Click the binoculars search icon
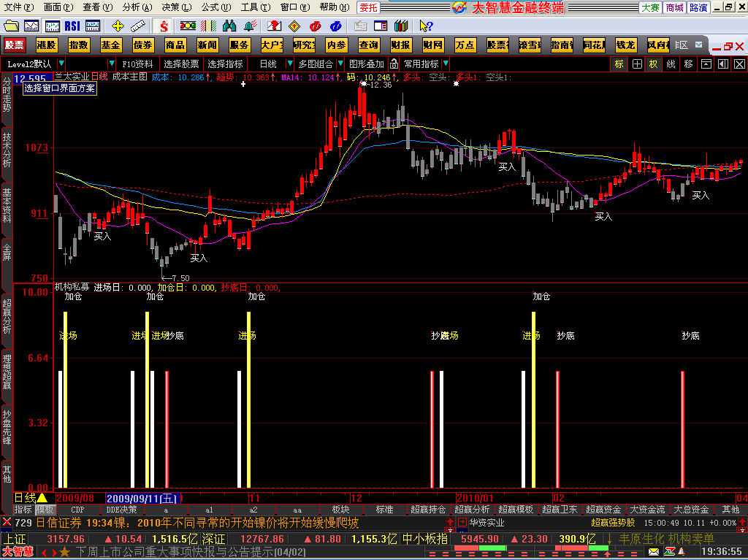This screenshot has width=748, height=560. (x=229, y=26)
